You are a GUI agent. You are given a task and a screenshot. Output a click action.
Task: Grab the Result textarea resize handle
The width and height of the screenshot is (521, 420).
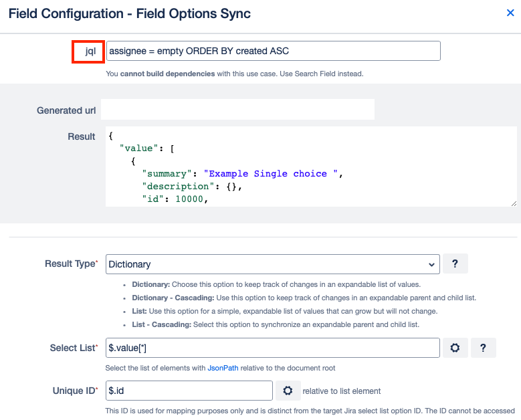[x=513, y=203]
